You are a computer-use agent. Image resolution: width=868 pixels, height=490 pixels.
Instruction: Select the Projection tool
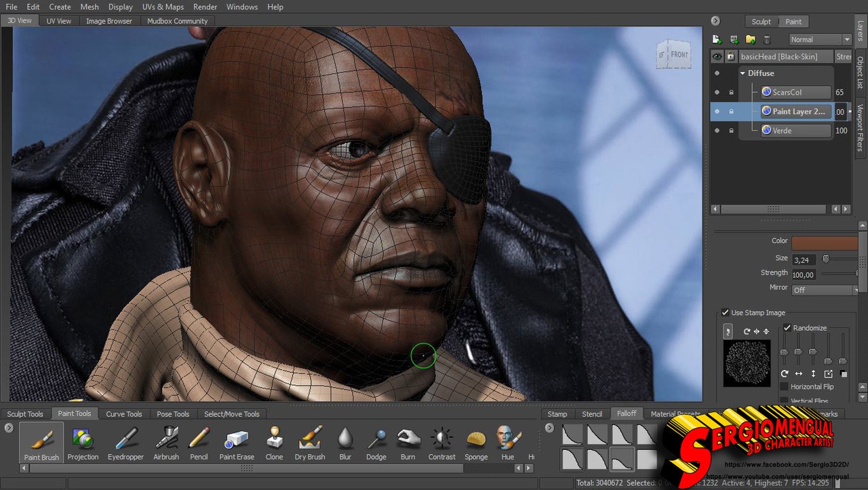(x=83, y=443)
